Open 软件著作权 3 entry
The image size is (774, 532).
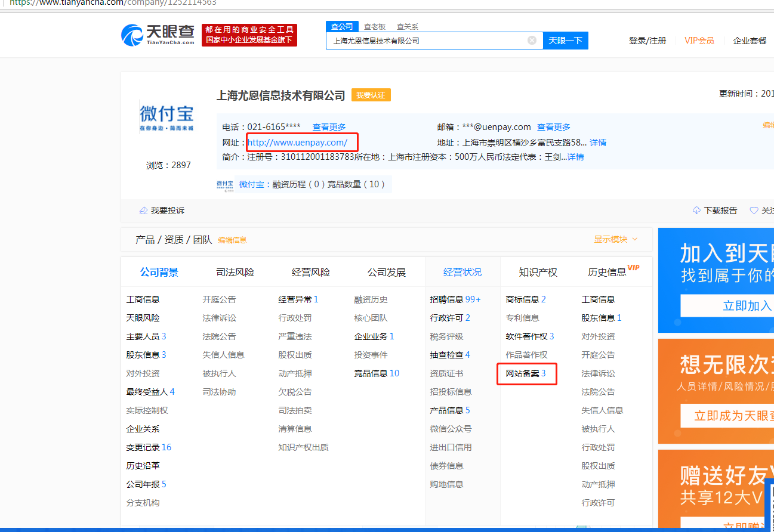click(x=530, y=336)
